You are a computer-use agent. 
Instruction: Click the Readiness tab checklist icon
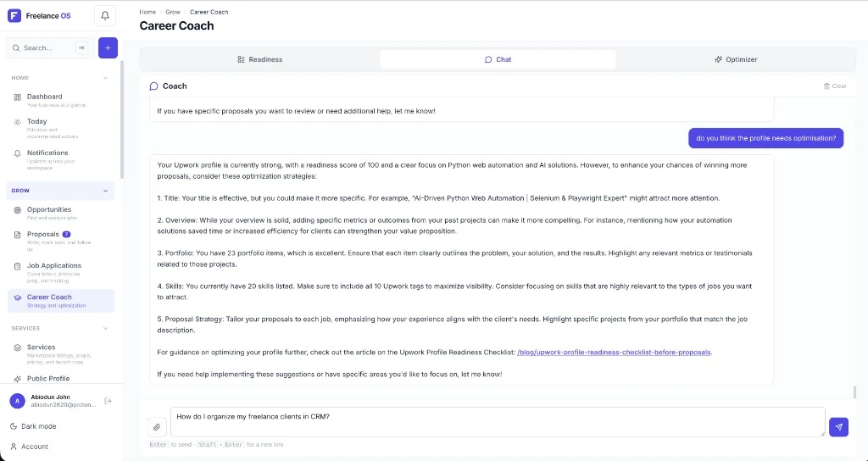(x=241, y=59)
